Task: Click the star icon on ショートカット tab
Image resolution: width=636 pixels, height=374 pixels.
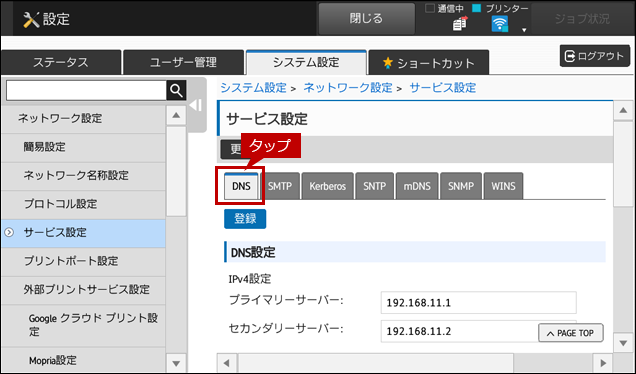Action: [x=388, y=62]
